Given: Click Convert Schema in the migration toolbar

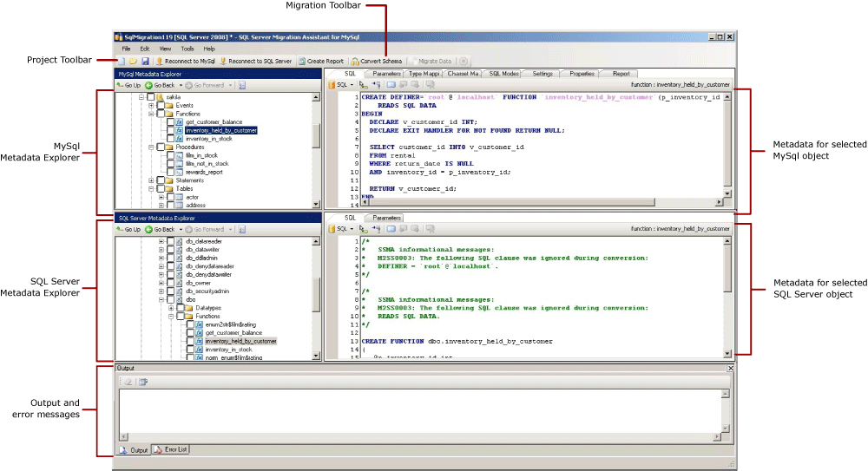Looking at the screenshot, I should coord(376,62).
